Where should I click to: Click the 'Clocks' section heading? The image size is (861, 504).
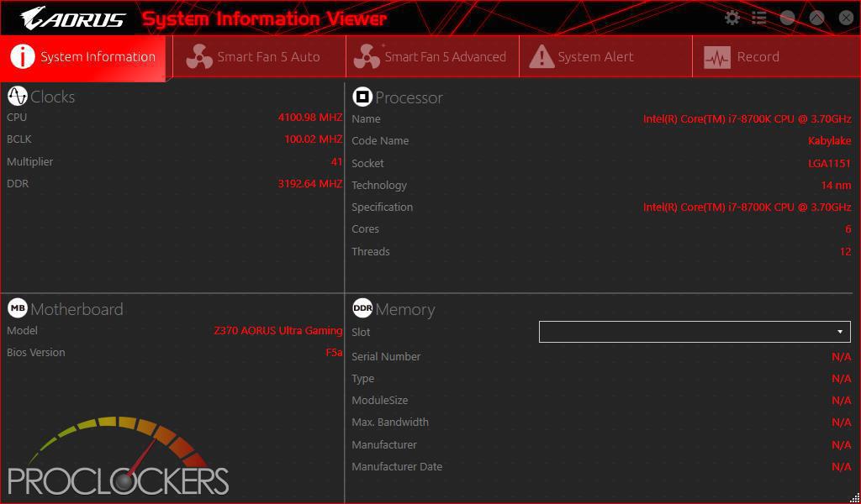(x=53, y=97)
